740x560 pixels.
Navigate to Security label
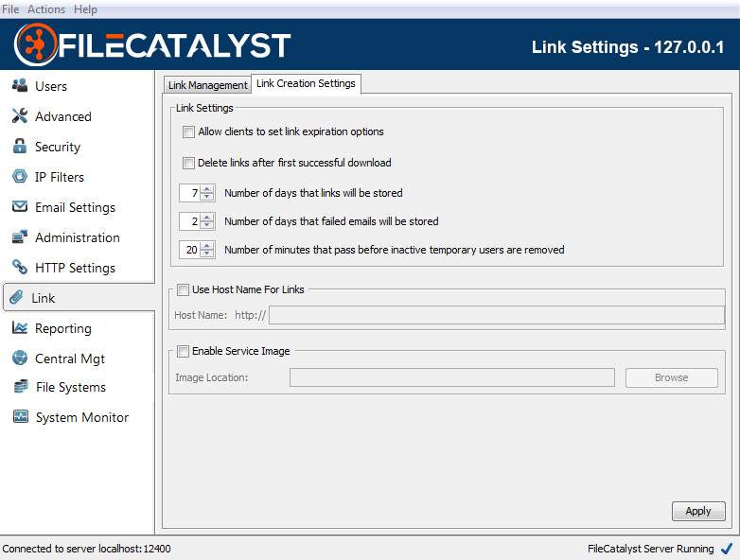coord(58,148)
